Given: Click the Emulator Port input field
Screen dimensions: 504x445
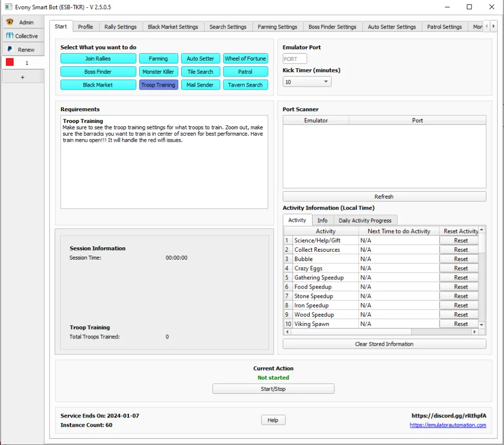Looking at the screenshot, I should click(295, 59).
